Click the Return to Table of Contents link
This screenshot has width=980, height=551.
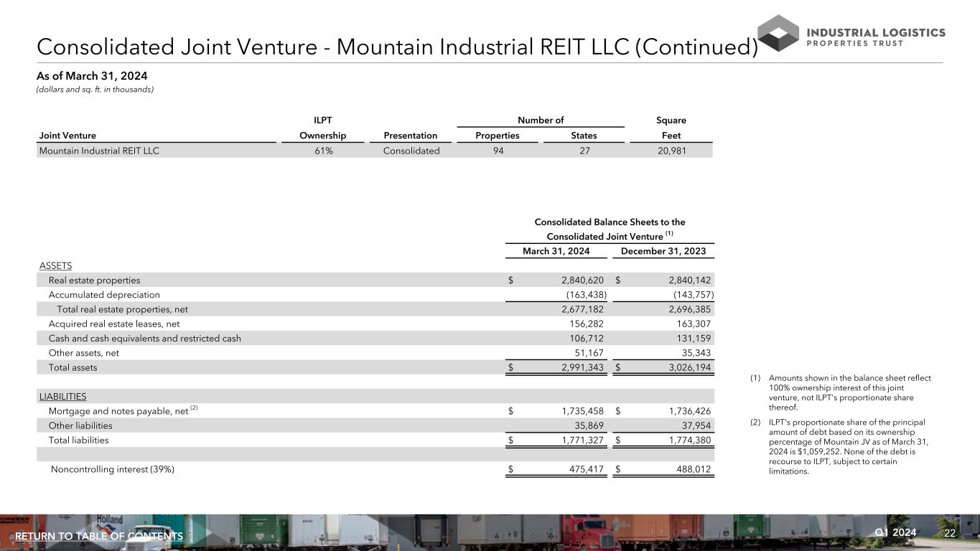click(x=99, y=537)
